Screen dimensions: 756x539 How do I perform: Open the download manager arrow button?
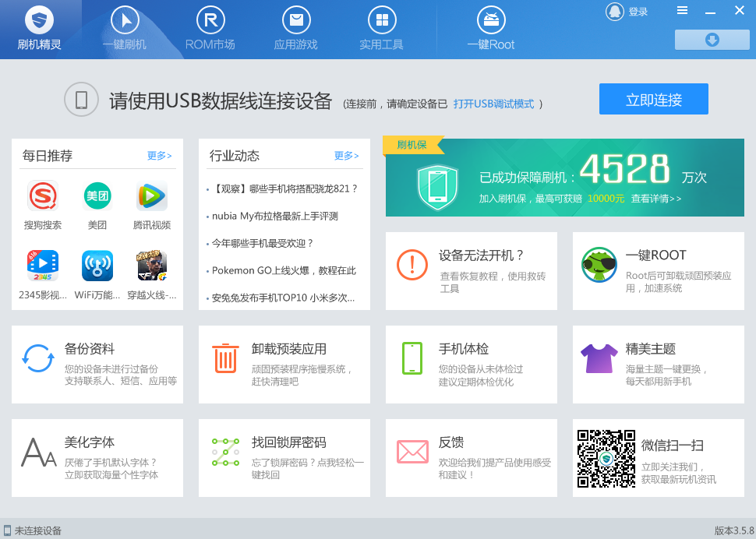(712, 40)
